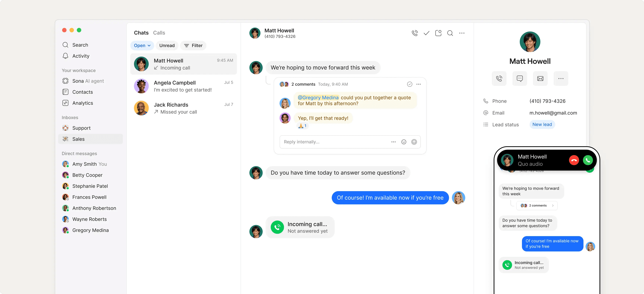Open more options in conversation header
The height and width of the screenshot is (294, 644).
[x=462, y=33]
